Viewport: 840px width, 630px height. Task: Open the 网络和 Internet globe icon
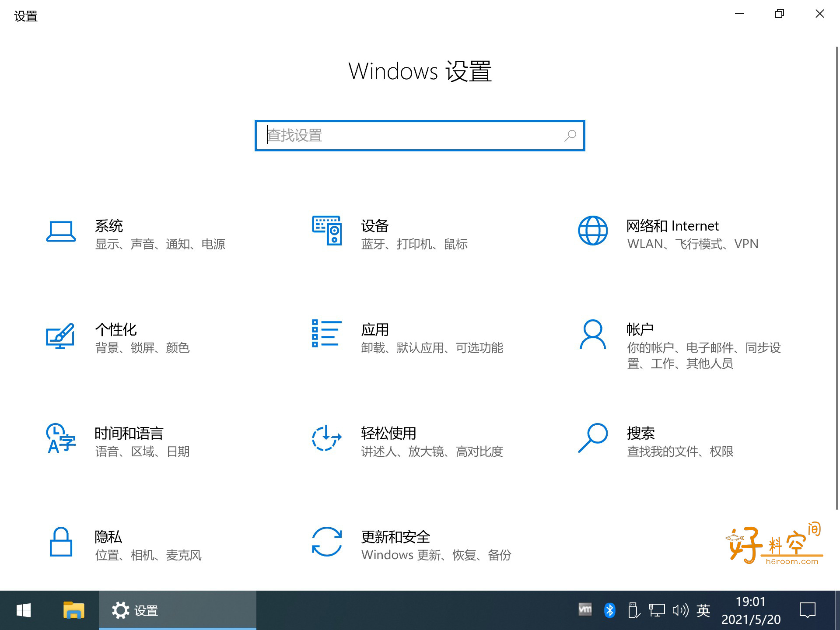tap(593, 231)
